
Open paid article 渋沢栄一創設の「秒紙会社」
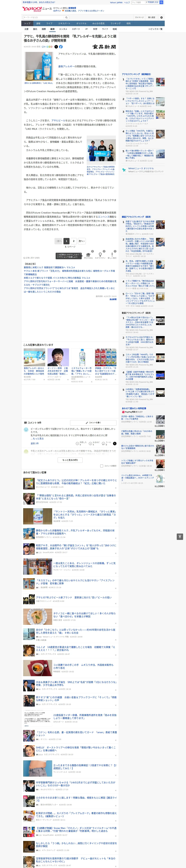pyautogui.click(x=137, y=418)
